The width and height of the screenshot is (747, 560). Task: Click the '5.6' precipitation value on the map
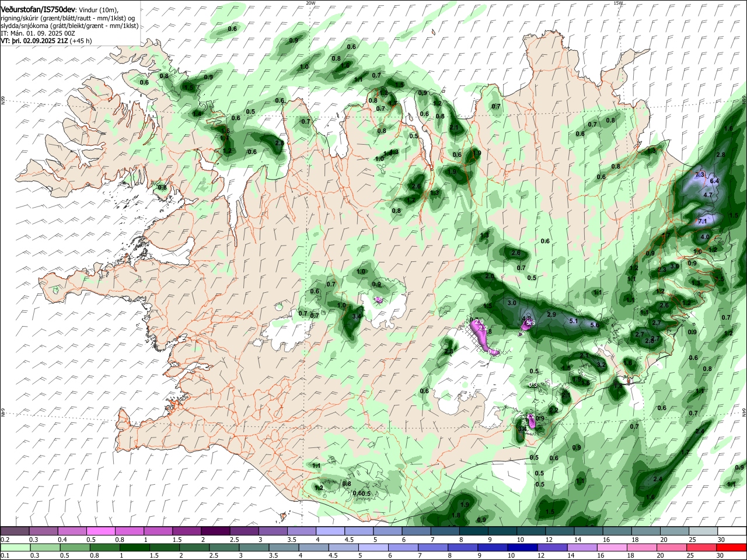pyautogui.click(x=595, y=325)
